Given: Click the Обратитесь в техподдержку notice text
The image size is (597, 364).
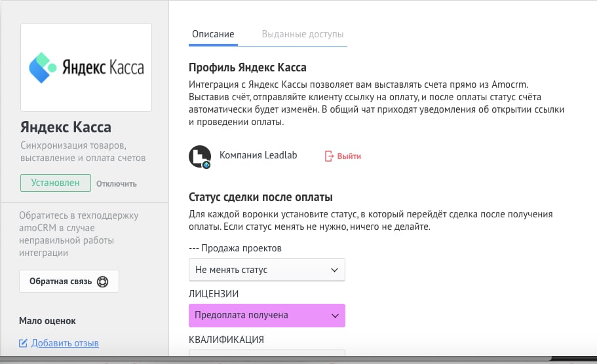Looking at the screenshot, I should (x=79, y=234).
